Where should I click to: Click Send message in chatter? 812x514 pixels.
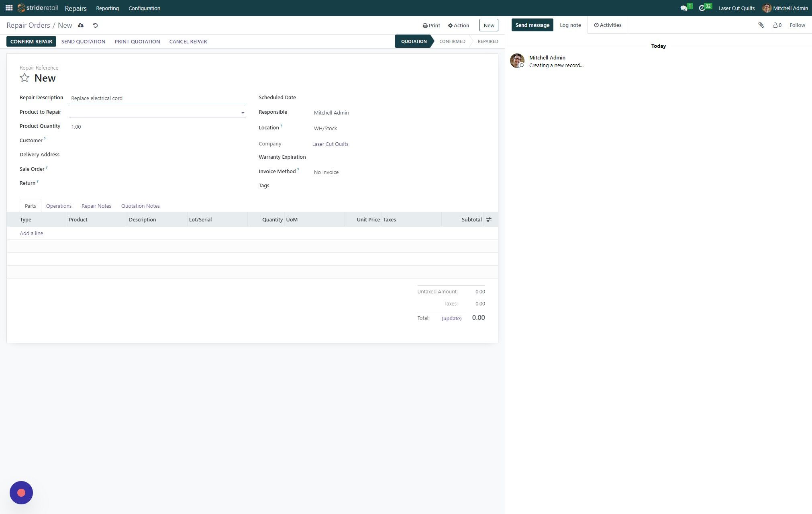(x=532, y=25)
